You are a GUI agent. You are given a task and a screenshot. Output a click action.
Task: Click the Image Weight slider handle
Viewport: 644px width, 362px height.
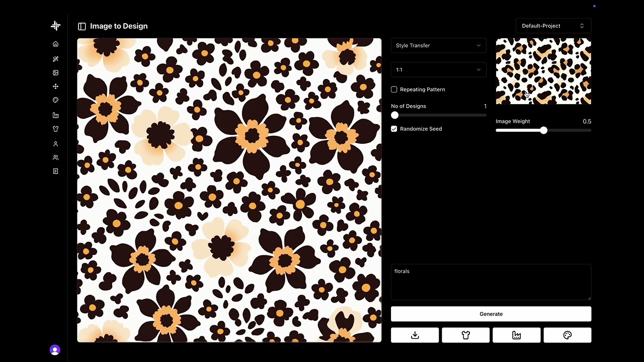[543, 130]
